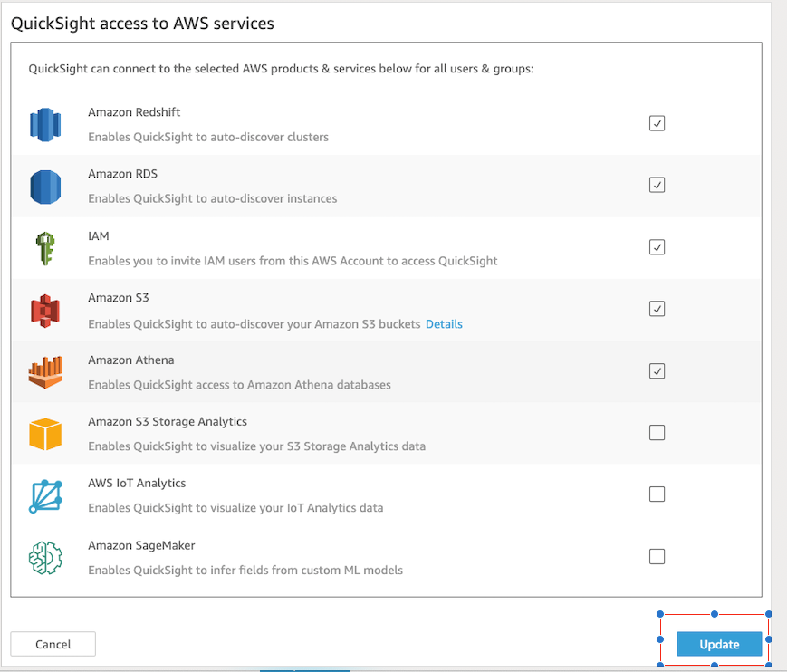Check the AWS IoT Analytics checkbox

click(657, 494)
